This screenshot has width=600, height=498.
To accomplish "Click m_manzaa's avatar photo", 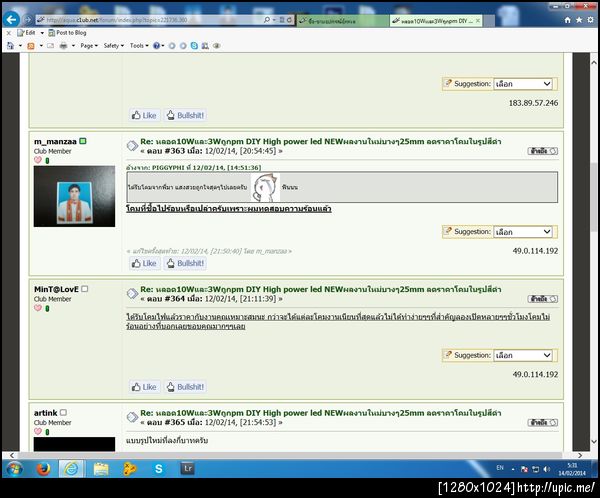I will (74, 196).
